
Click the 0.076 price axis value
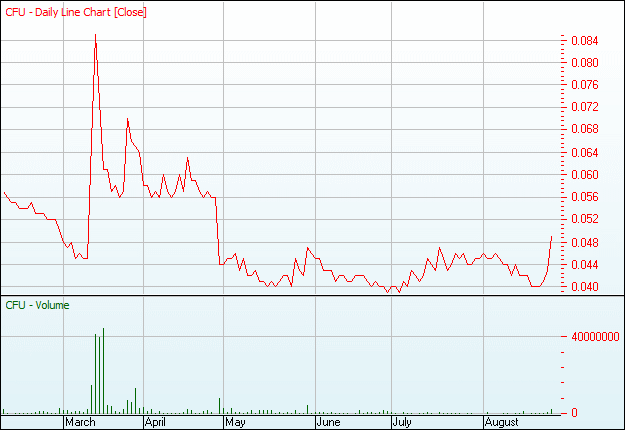click(x=585, y=84)
